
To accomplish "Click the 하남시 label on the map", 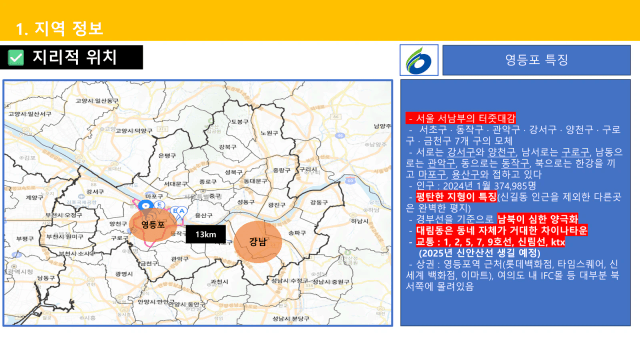I will pos(360,221).
